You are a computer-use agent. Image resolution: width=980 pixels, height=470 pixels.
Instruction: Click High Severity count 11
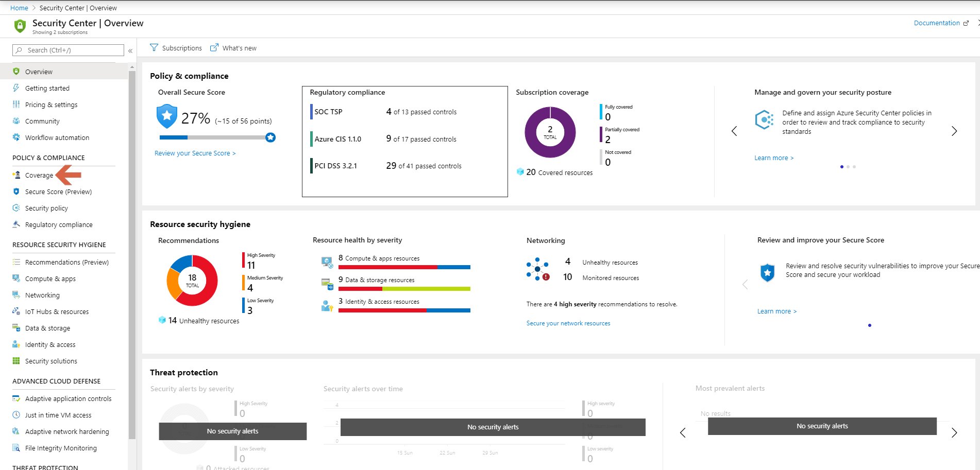251,265
